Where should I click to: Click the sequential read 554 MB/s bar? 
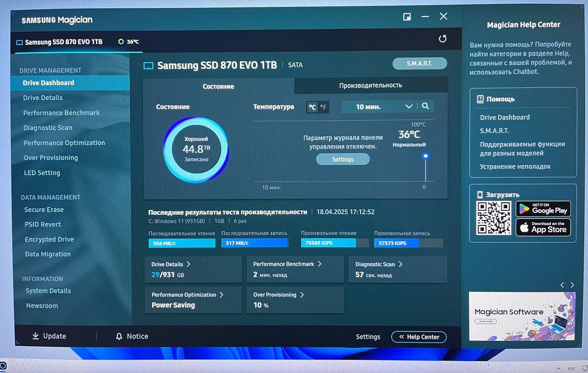[182, 243]
